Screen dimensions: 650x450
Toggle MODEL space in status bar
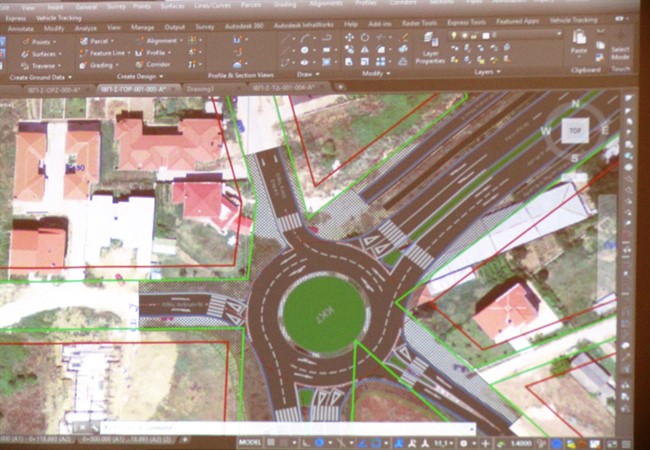click(x=252, y=441)
